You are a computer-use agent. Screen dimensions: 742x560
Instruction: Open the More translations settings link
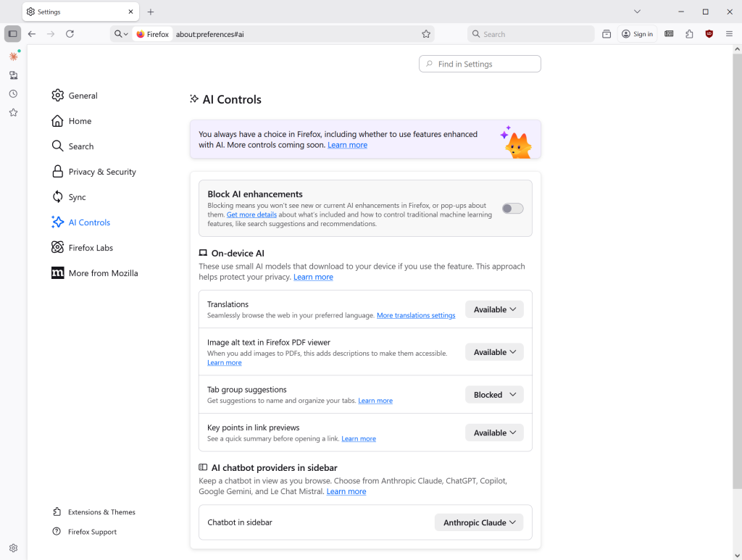(416, 316)
